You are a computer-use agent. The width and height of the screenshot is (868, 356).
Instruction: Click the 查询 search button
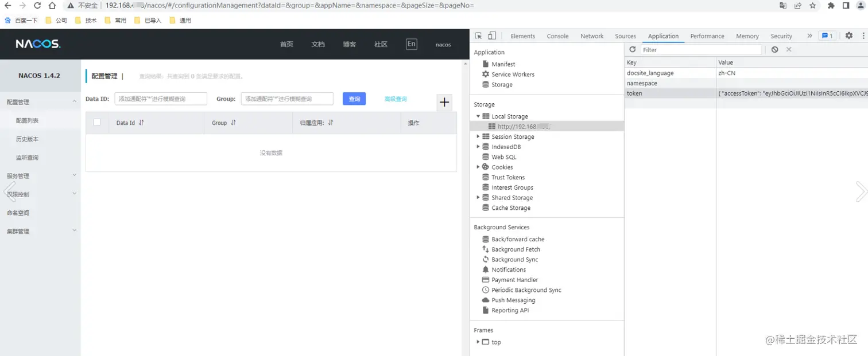[x=354, y=99]
